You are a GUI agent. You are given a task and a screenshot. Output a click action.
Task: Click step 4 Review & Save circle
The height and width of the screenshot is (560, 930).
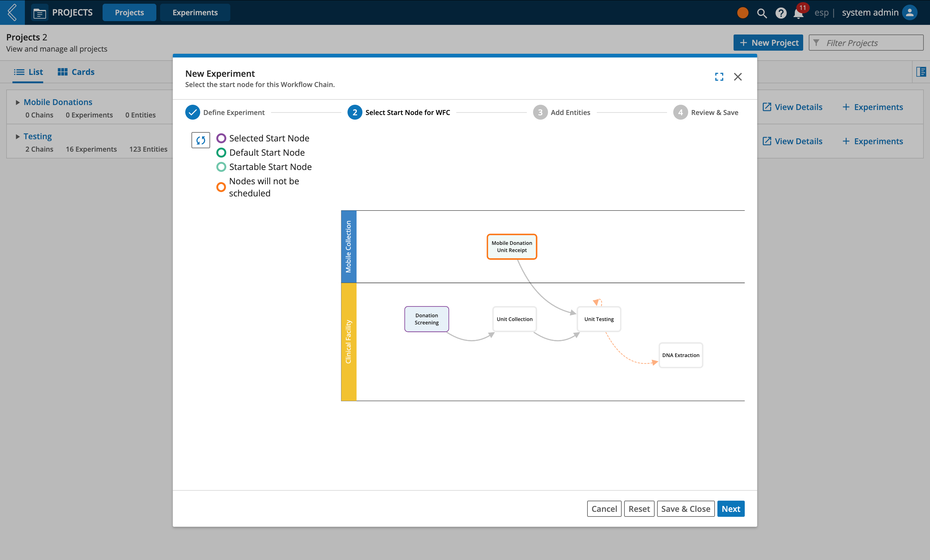[680, 112]
